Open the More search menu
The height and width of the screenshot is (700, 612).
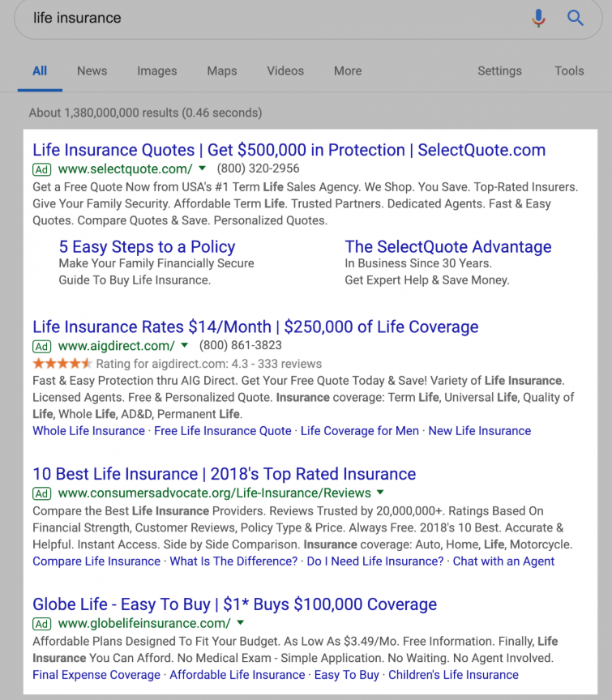point(348,71)
